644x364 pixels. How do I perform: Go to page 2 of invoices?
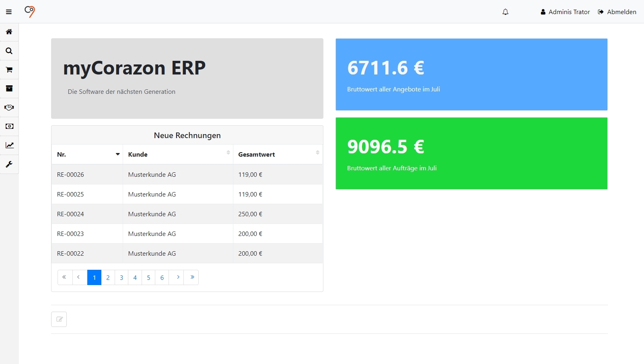coord(108,277)
